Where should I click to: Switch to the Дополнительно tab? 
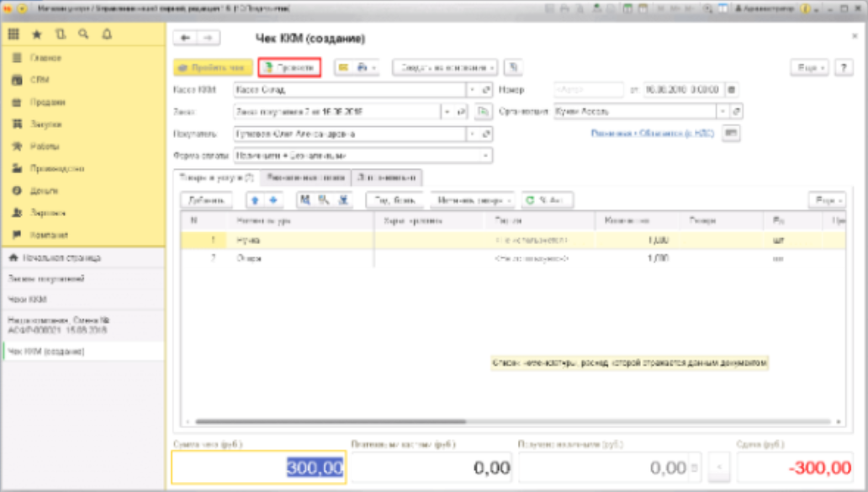pos(388,177)
